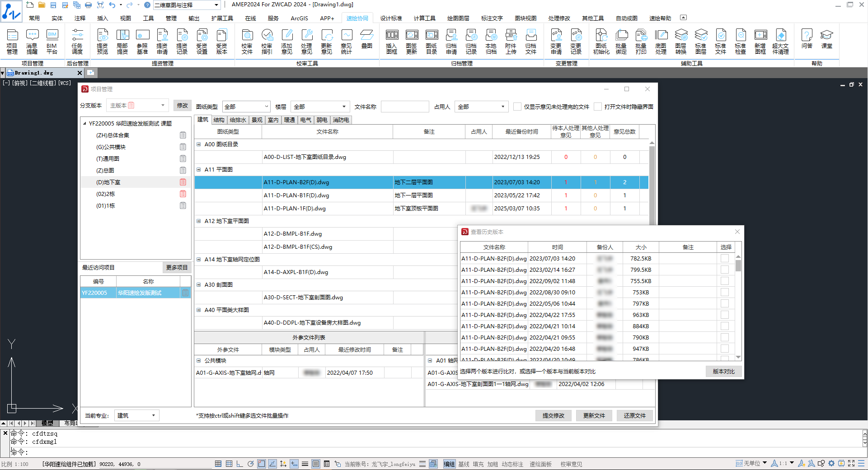The height and width of the screenshot is (470, 868).
Task: Click the 版本对比 button
Action: pos(724,372)
